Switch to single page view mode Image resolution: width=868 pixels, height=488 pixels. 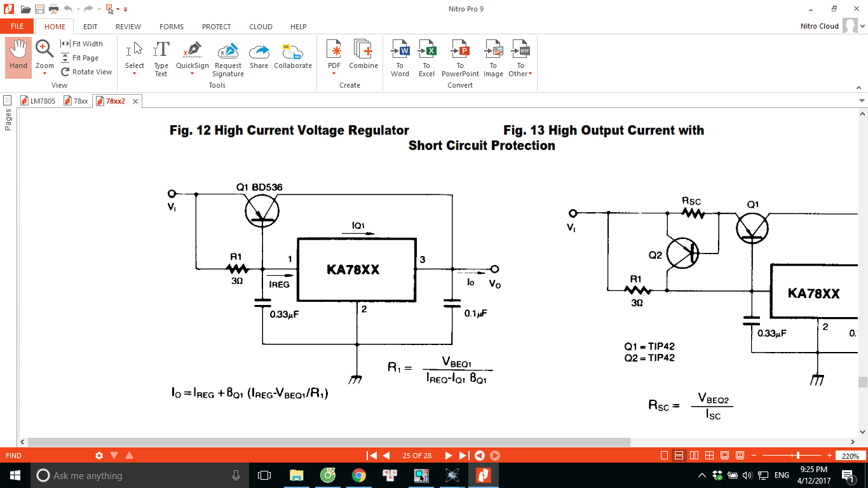click(x=665, y=456)
